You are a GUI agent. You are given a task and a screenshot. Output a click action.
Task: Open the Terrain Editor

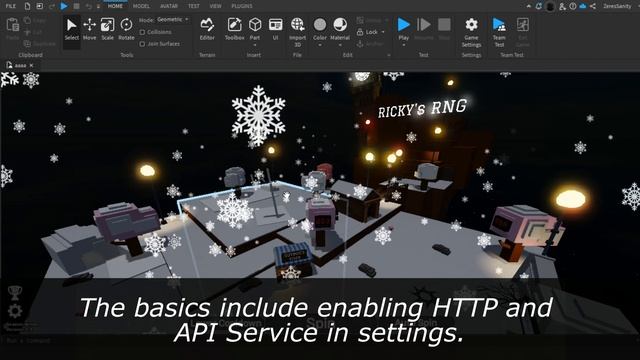(207, 29)
